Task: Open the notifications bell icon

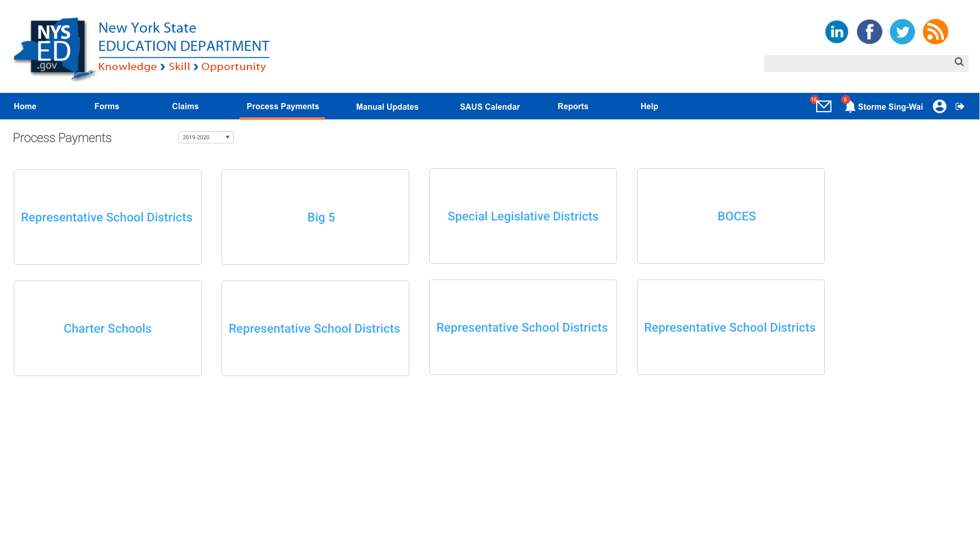Action: (x=850, y=107)
